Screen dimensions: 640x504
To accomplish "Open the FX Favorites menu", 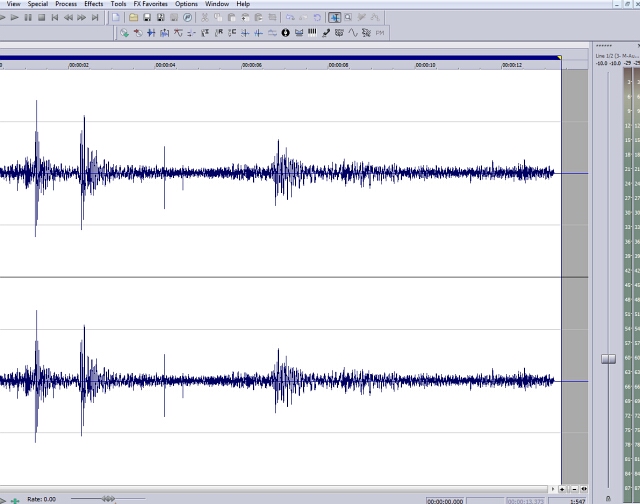I will coord(151,4).
